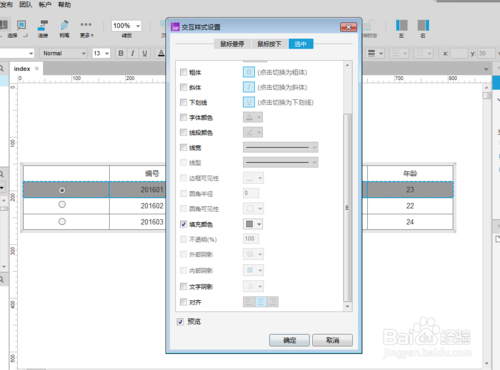The height and width of the screenshot is (370, 500).
Task: Click the right (右) panel toggle icon at top right
Action: point(423,25)
